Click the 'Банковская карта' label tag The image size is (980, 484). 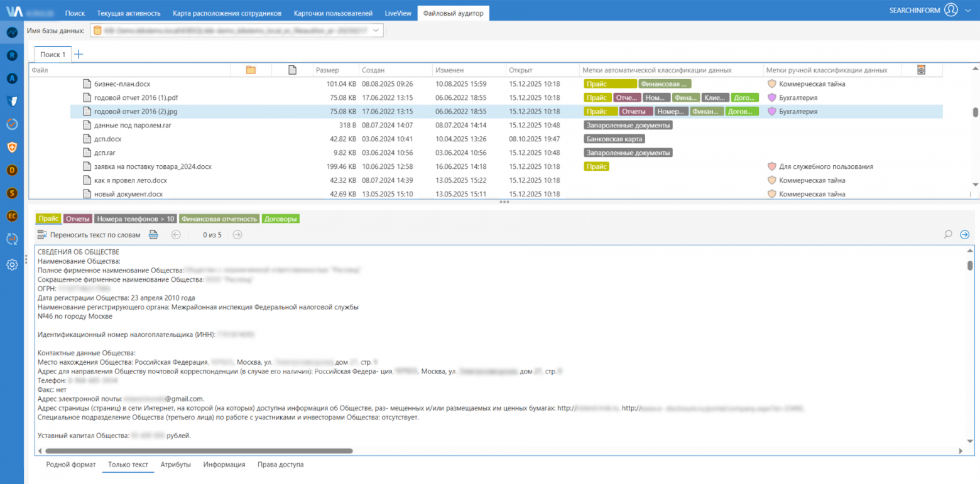pos(615,139)
